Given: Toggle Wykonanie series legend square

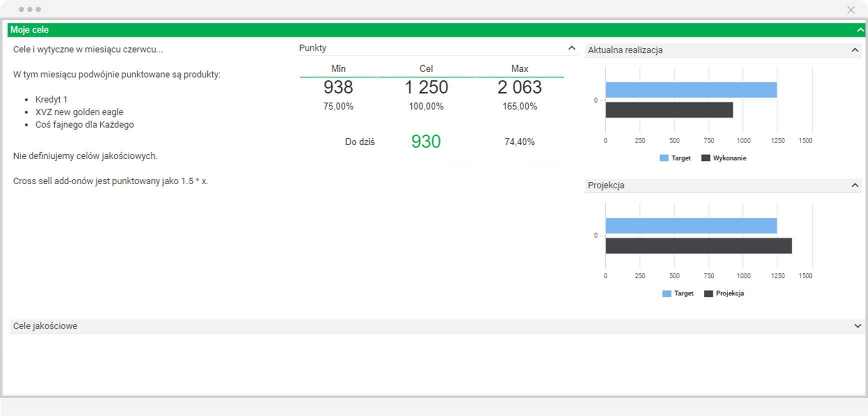Looking at the screenshot, I should [705, 158].
